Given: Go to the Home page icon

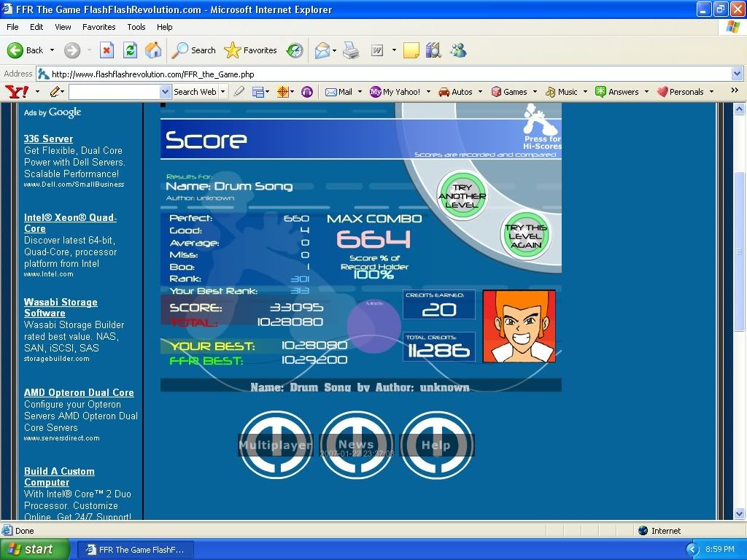Looking at the screenshot, I should (153, 50).
